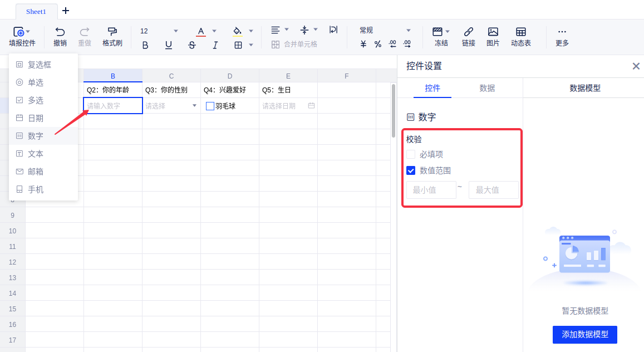
Task: Expand the 常规 number format dropdown
Action: tap(408, 31)
